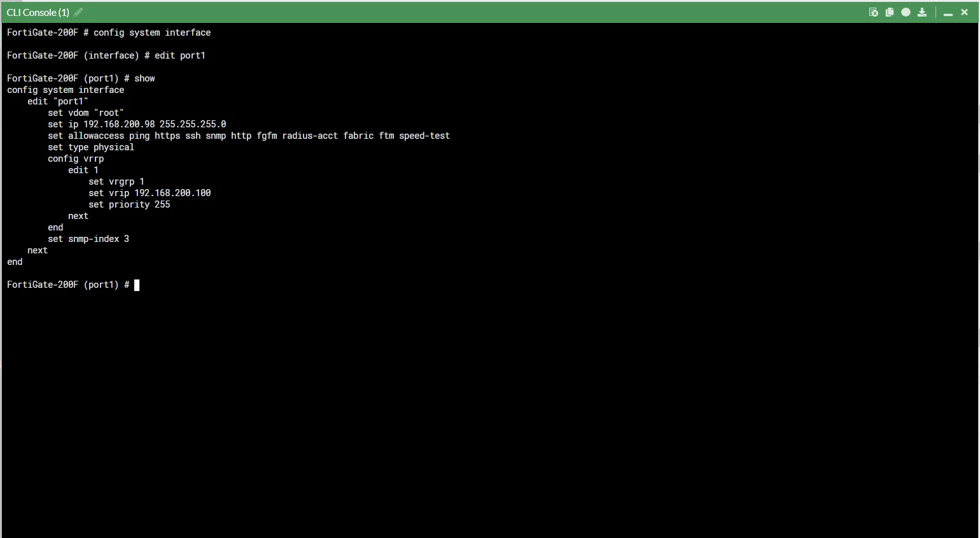
Task: Click the 'set allowaccess ping https ssh' line
Action: coord(249,136)
